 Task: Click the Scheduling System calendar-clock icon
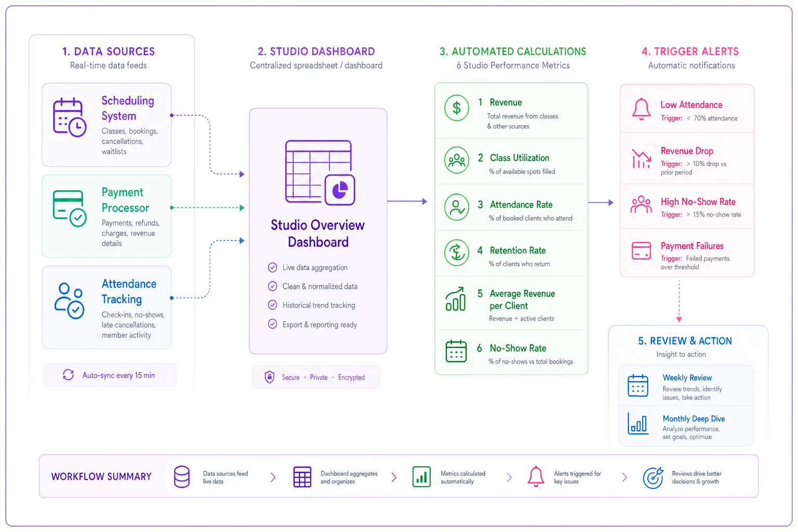click(x=70, y=117)
